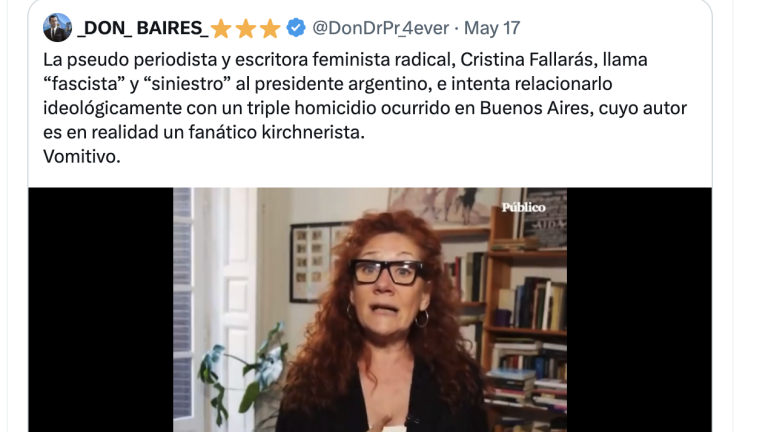The image size is (768, 432).
Task: Click the middle gold star emoji
Action: click(x=245, y=28)
